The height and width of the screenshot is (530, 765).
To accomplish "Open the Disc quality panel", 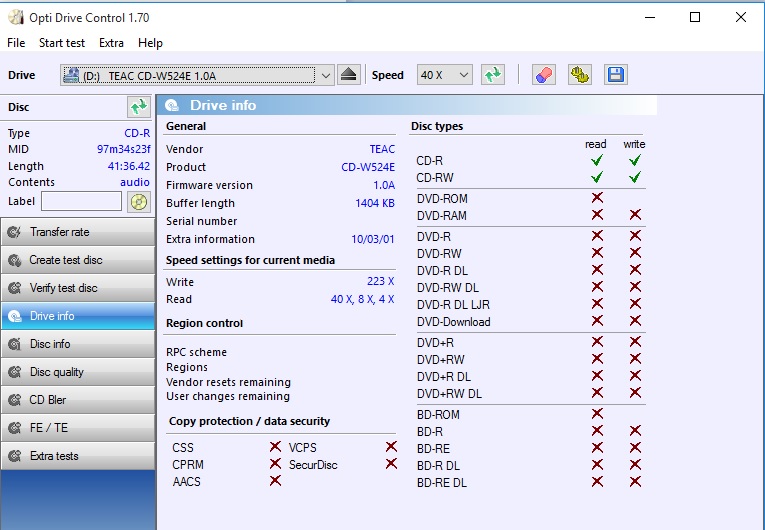I will 78,372.
